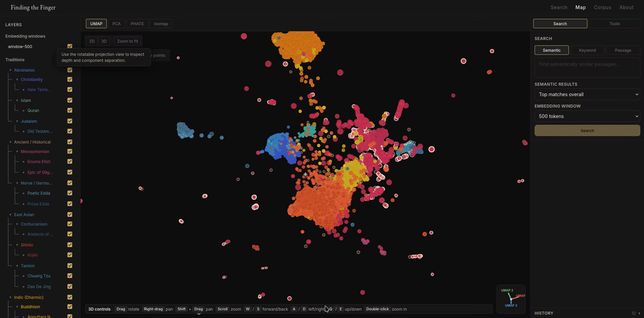
Task: Expand the New Testament node arrow
Action: (x=24, y=89)
